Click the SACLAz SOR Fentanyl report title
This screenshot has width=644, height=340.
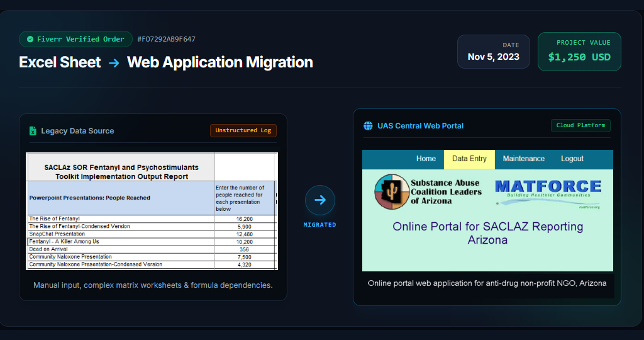pyautogui.click(x=121, y=172)
